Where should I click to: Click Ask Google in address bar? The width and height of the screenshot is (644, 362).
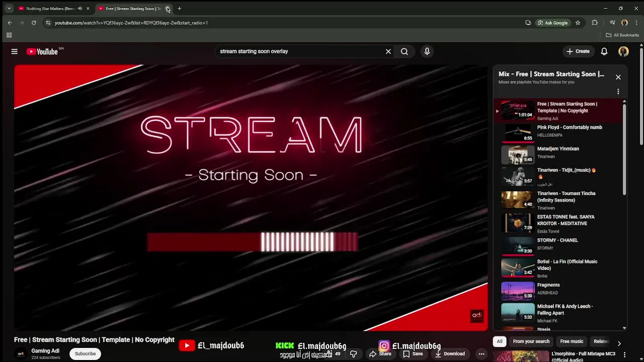click(x=552, y=23)
